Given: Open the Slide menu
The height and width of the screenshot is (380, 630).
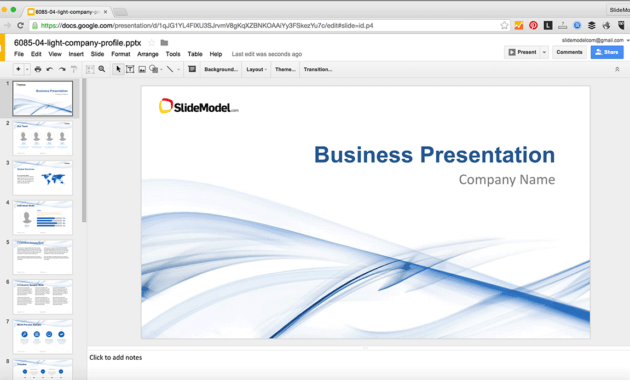Looking at the screenshot, I should point(97,54).
